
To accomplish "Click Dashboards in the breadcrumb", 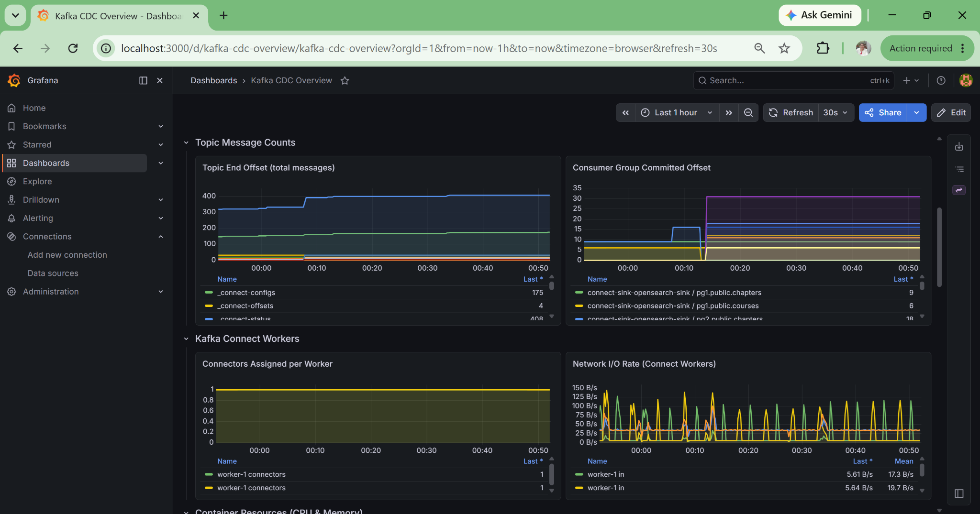I will 213,80.
